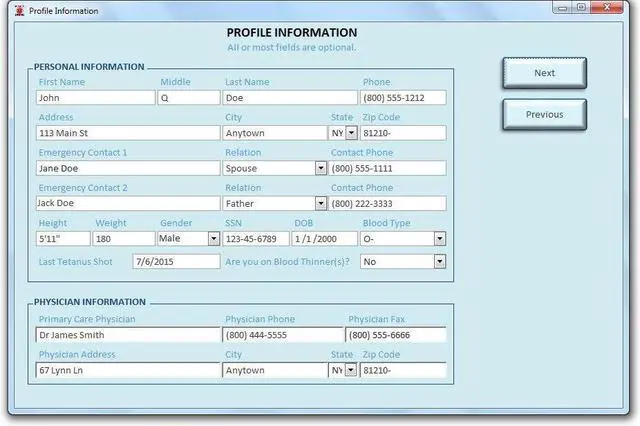Focus the physician City field Anytown
Screen dimensions: 640x426
click(275, 370)
